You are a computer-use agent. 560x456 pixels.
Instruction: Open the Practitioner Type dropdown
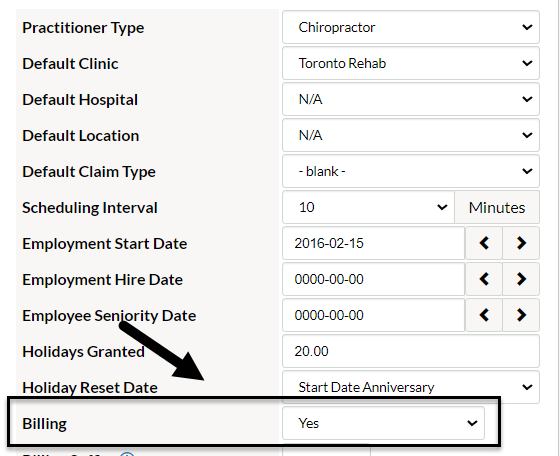pos(411,27)
